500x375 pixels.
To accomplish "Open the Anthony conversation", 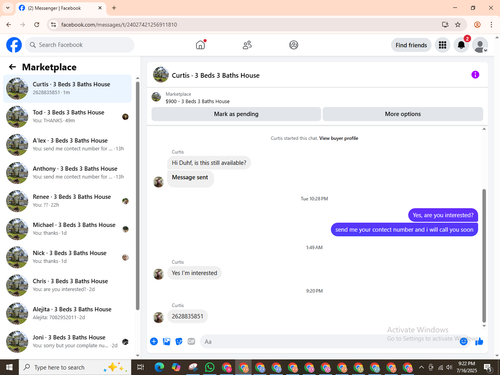I will click(x=67, y=173).
